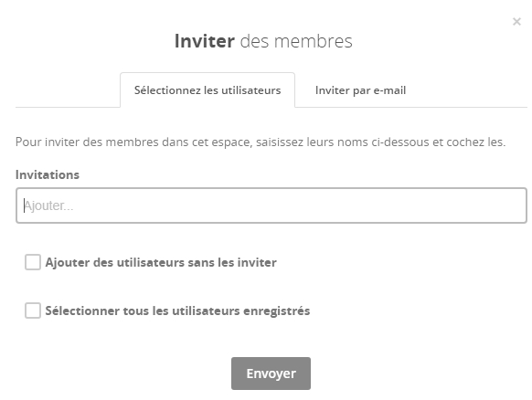Select the Sélectionnez les utilisateurs tab
This screenshot has height=400, width=532.
click(x=207, y=90)
